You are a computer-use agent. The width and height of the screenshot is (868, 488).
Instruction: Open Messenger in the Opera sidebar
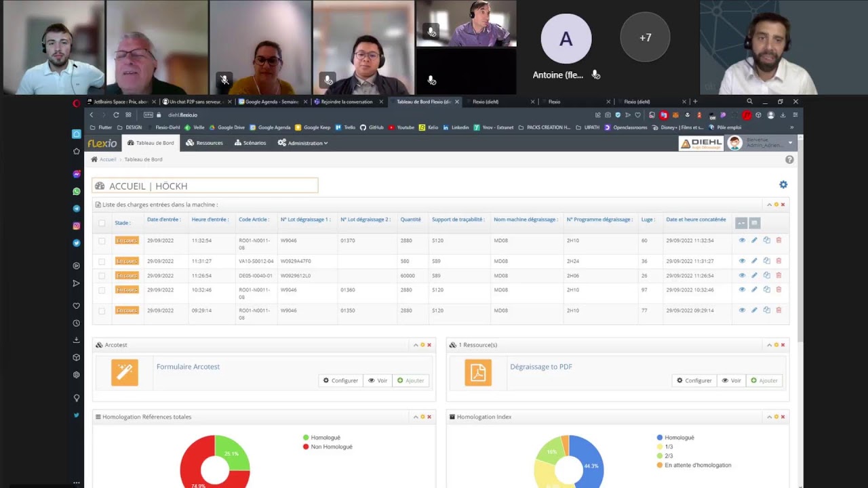77,174
